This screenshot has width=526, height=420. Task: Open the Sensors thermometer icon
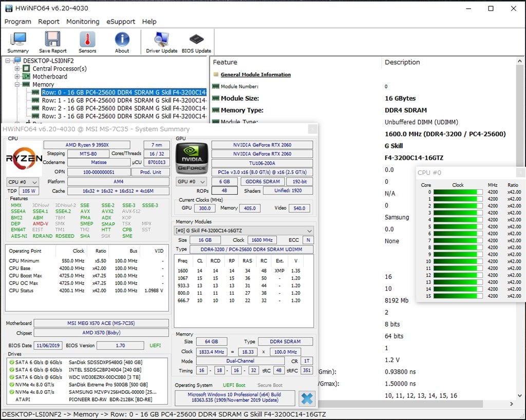click(87, 39)
